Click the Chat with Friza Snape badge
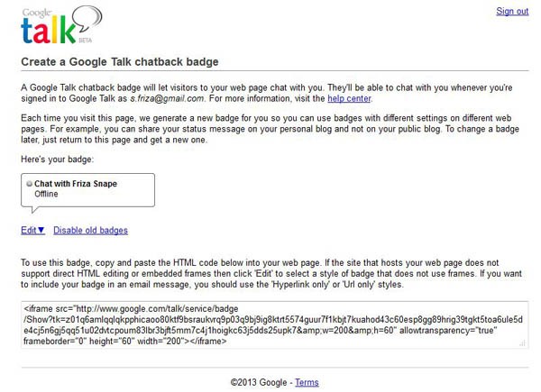The width and height of the screenshot is (541, 392). pyautogui.click(x=87, y=190)
